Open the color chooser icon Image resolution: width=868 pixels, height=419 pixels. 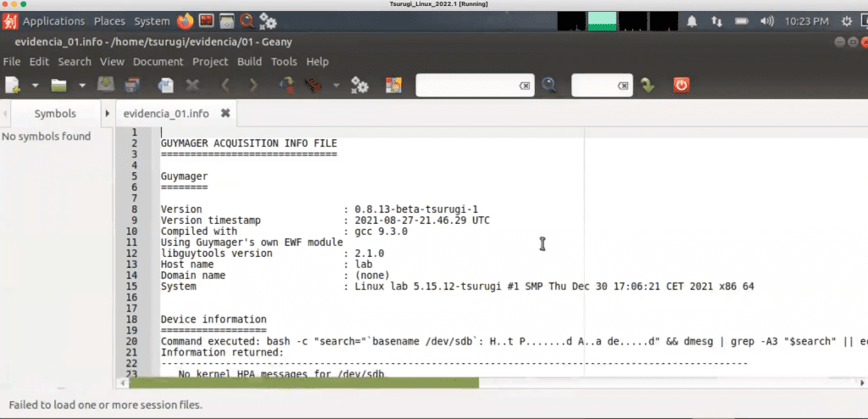pos(393,86)
